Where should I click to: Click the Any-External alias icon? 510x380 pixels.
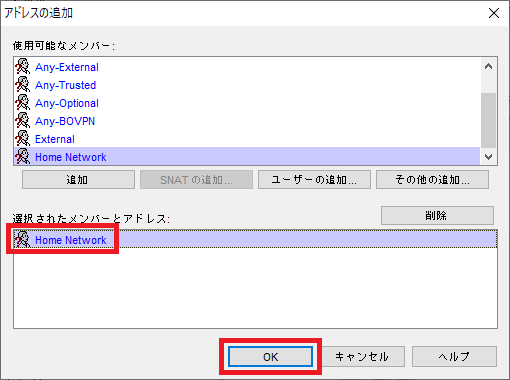click(23, 66)
